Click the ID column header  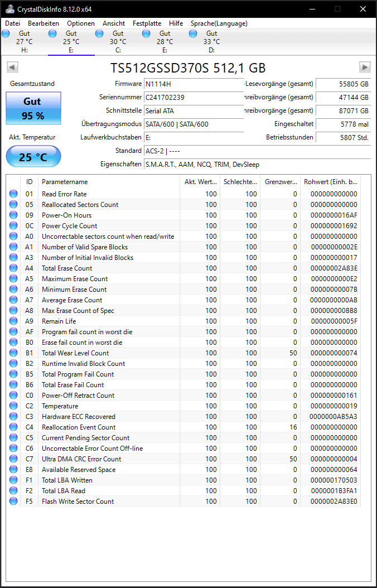pos(29,182)
